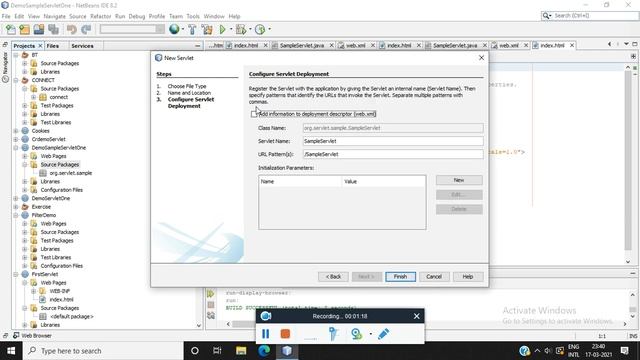Click the New File toolbar icon
This screenshot has width=640, height=360.
coord(11,29)
